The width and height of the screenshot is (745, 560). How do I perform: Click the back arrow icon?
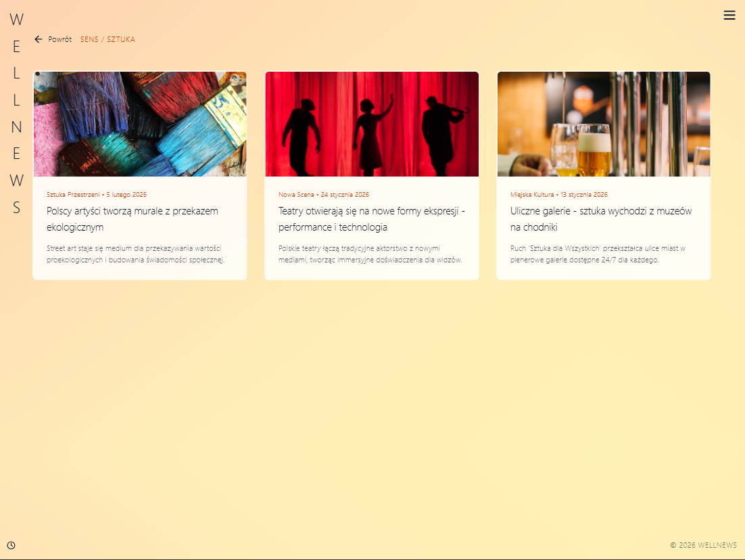pos(39,39)
